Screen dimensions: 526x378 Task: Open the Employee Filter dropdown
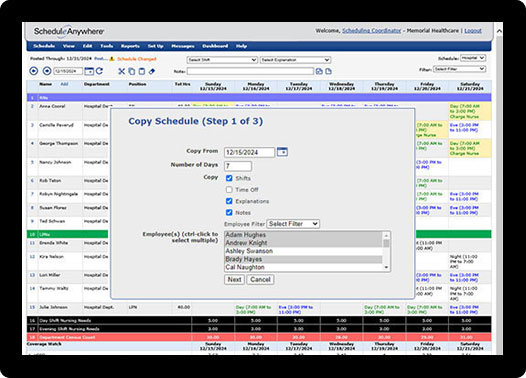point(293,224)
